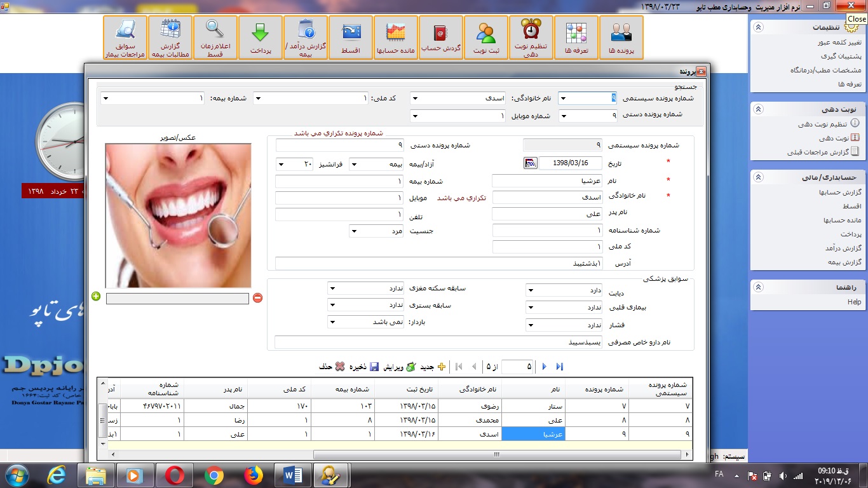Viewport: 868px width, 488px height.
Task: Select پشتیبان گیری in sidebar
Action: pyautogui.click(x=841, y=57)
